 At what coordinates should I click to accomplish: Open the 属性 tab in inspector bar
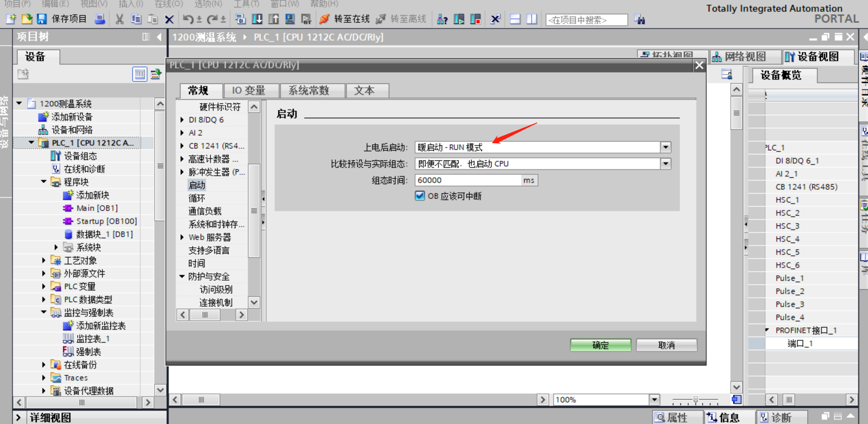677,418
